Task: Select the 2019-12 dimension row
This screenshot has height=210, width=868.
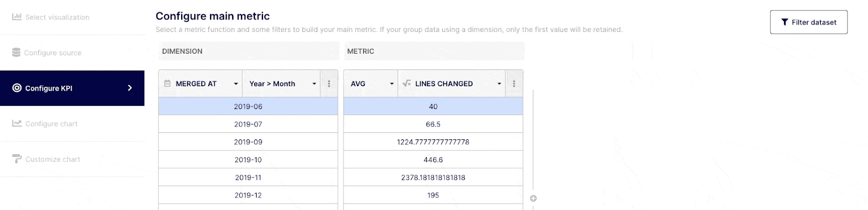Action: (248, 195)
